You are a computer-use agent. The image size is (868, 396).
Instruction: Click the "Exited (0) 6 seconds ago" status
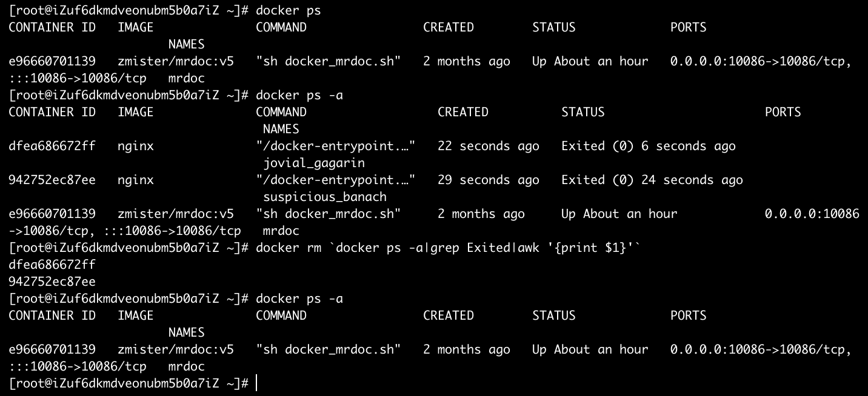pyautogui.click(x=648, y=146)
